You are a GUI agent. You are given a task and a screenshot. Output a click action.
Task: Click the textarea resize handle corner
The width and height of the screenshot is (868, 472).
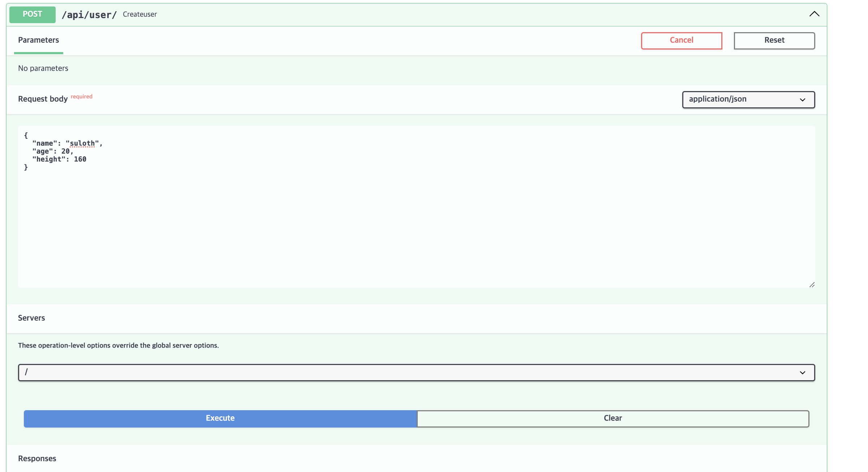pyautogui.click(x=812, y=285)
